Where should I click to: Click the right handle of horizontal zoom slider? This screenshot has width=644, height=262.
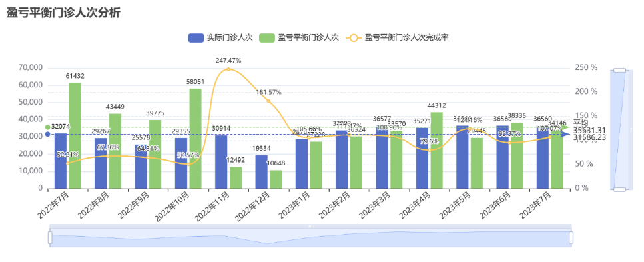[571, 237]
